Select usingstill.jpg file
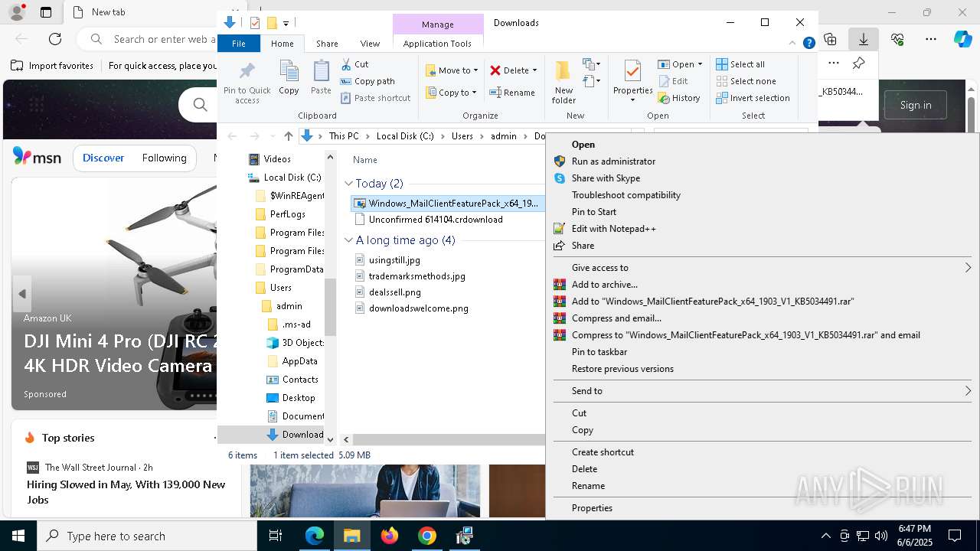Viewport: 980px width, 551px height. 394,260
